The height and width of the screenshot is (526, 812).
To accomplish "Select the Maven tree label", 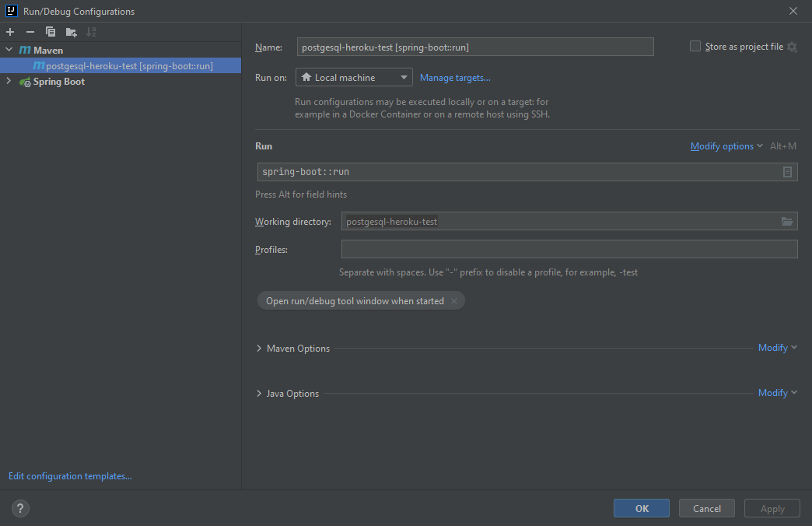I will click(x=48, y=51).
